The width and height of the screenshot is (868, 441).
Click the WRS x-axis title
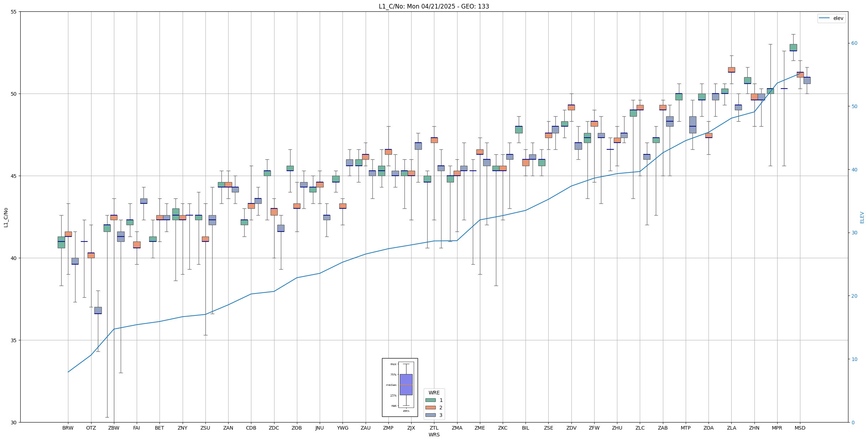(x=434, y=435)
